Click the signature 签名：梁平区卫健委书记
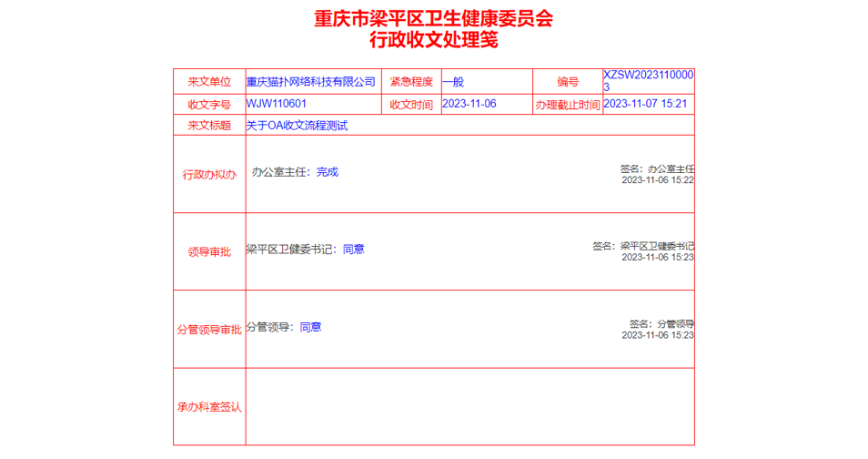This screenshot has height=459, width=868. [643, 246]
